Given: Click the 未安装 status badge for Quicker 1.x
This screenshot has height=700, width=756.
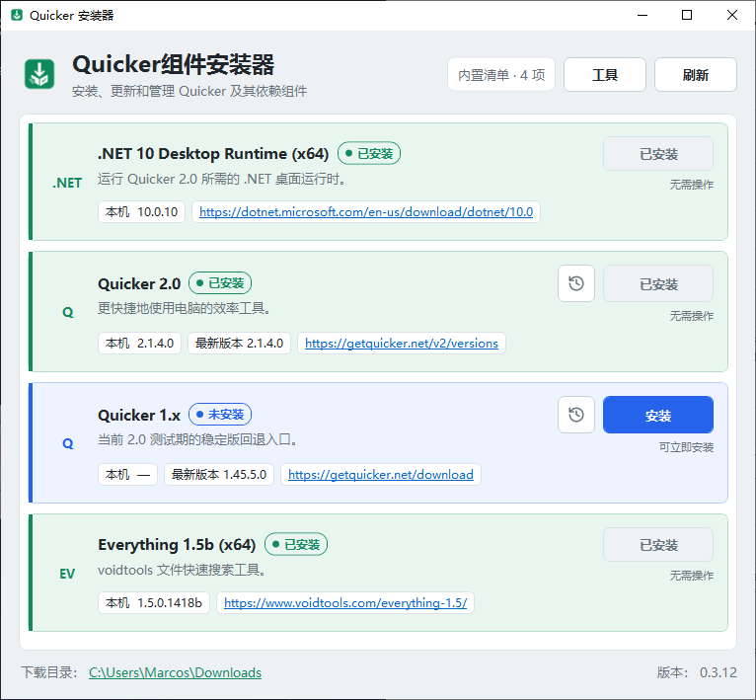Looking at the screenshot, I should point(220,414).
